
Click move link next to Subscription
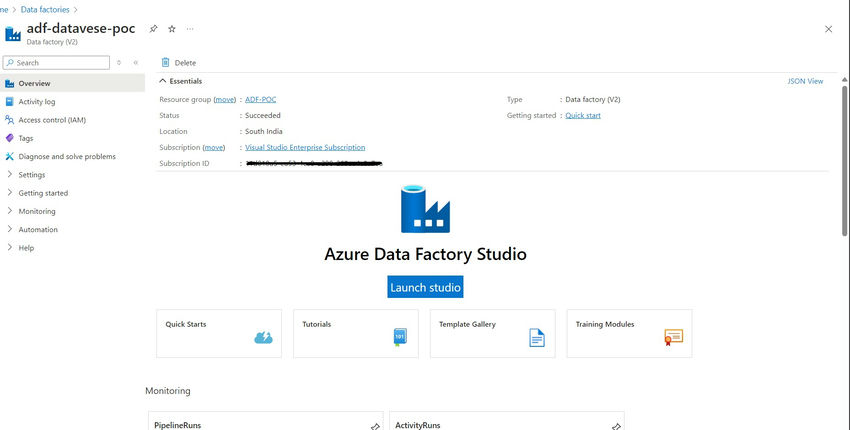click(214, 147)
